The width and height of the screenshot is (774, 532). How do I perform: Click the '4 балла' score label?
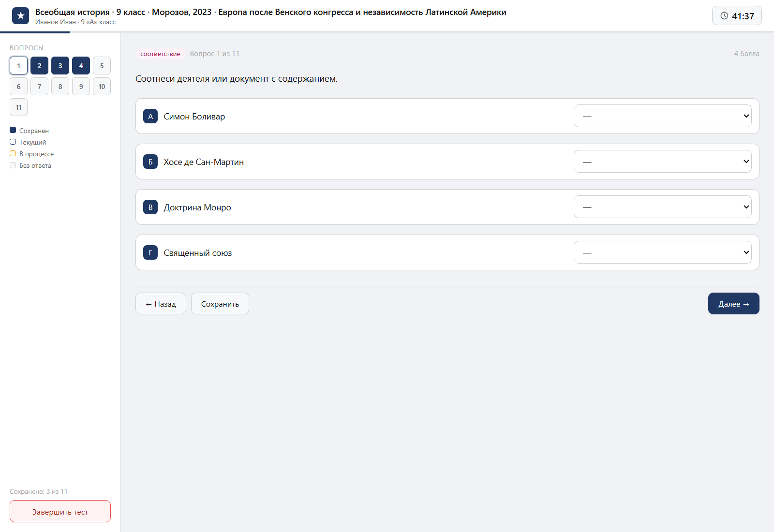(746, 54)
